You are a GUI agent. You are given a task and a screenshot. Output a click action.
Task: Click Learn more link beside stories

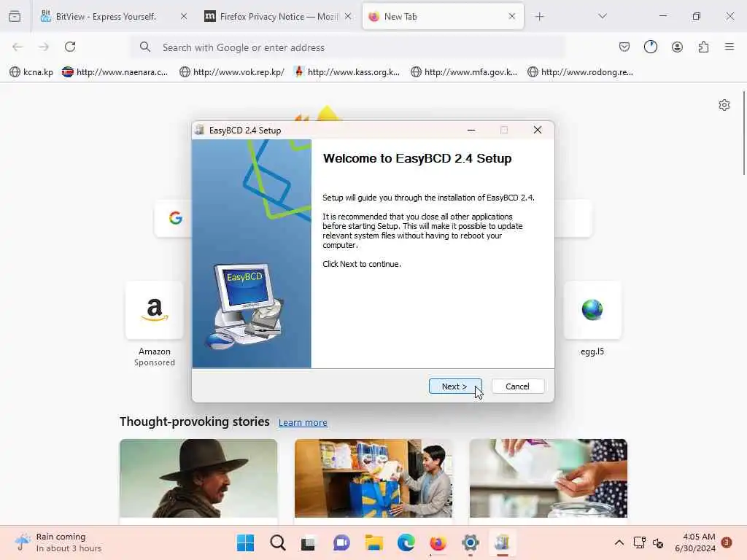tap(303, 422)
